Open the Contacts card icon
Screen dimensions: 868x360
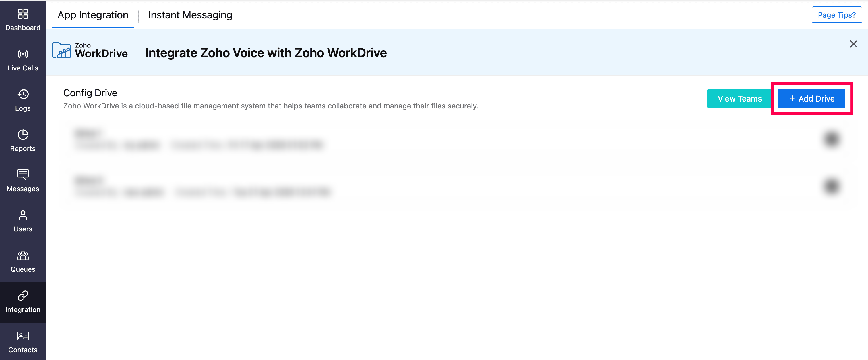[23, 336]
